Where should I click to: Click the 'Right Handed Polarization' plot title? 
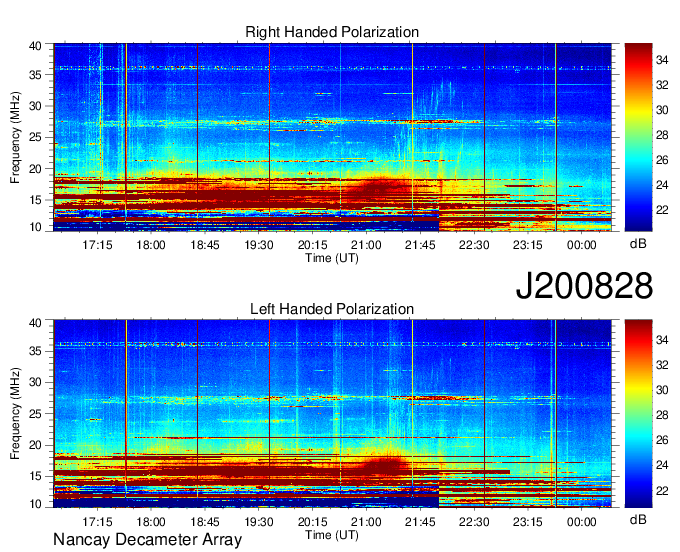pyautogui.click(x=332, y=32)
